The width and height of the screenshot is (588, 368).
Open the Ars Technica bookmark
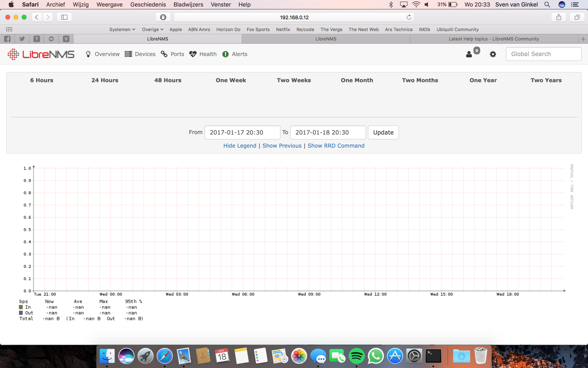399,29
